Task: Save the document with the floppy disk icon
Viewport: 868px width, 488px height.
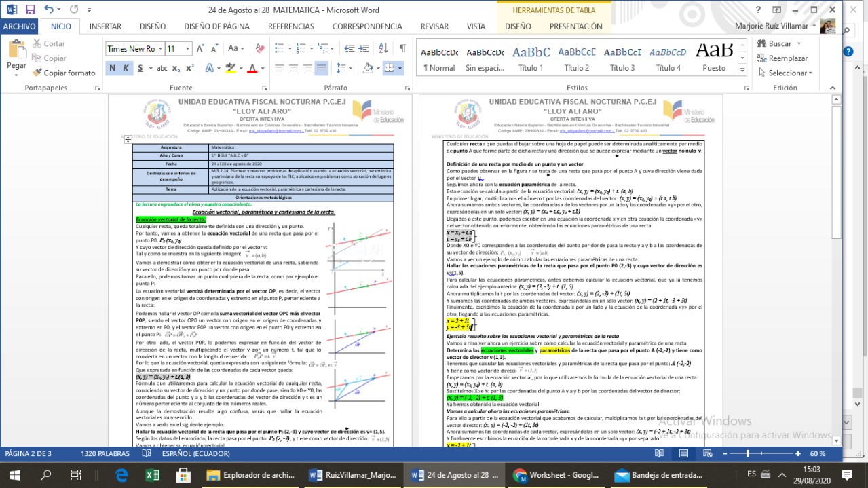Action: [31, 10]
